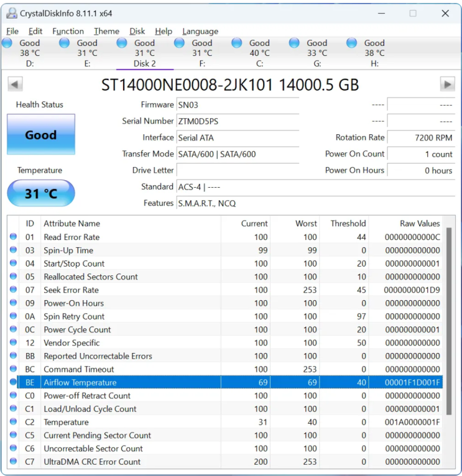Click the Current column header
The height and width of the screenshot is (476, 462).
pyautogui.click(x=246, y=224)
